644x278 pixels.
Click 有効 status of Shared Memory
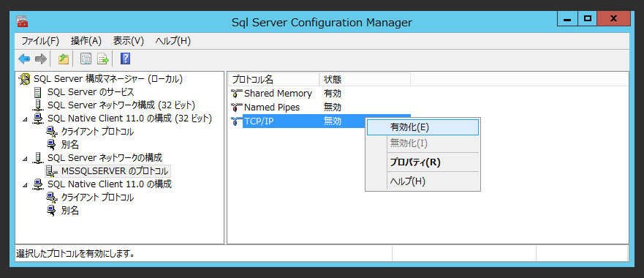333,94
